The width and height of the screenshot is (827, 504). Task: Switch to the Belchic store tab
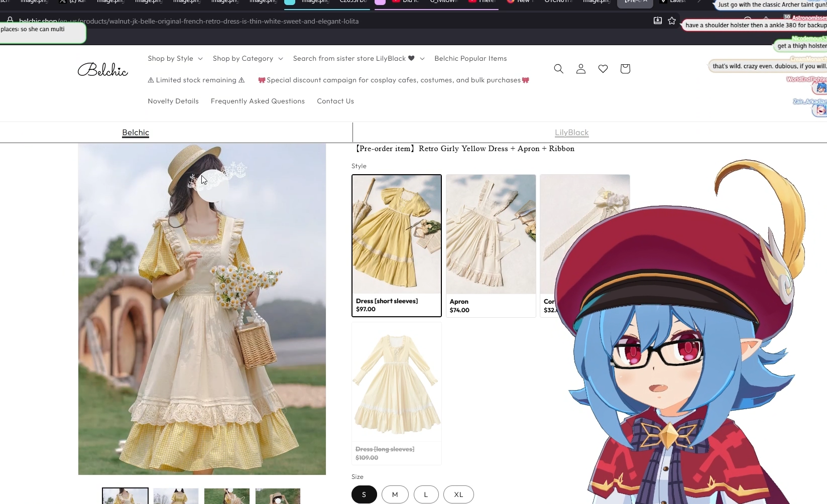(x=136, y=133)
